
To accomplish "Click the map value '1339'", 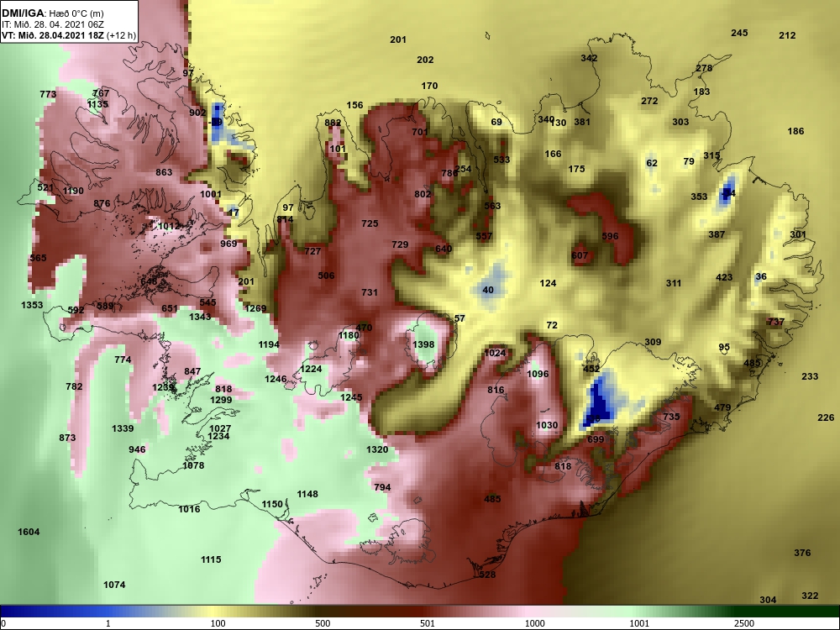I will tap(123, 428).
